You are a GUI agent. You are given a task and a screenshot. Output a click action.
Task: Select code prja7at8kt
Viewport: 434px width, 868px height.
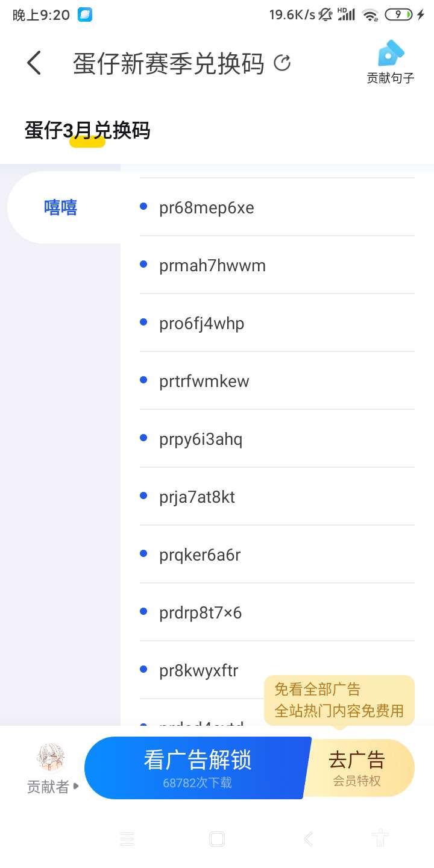pos(197,497)
